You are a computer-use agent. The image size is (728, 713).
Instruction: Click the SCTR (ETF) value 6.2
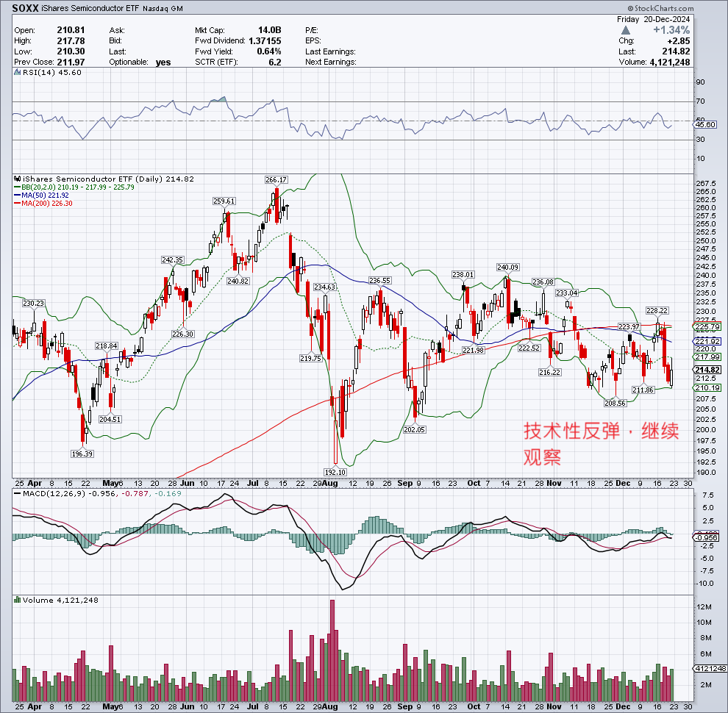point(275,62)
